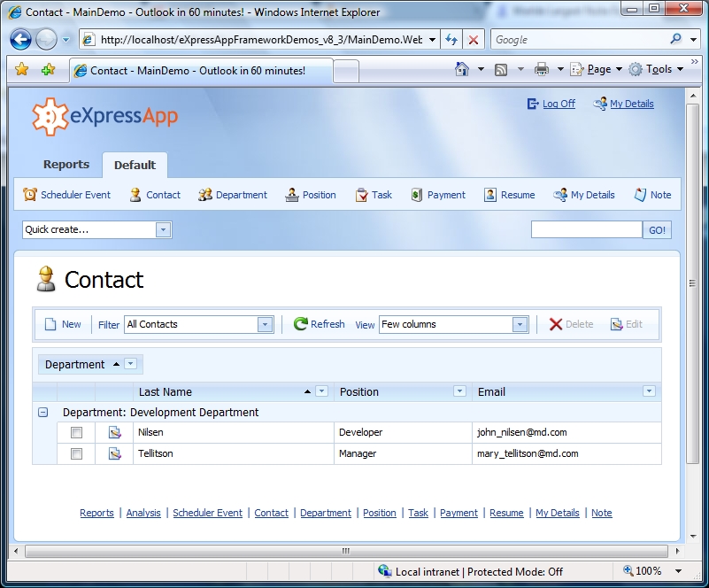Select the Default tab
The image size is (709, 588).
click(135, 165)
